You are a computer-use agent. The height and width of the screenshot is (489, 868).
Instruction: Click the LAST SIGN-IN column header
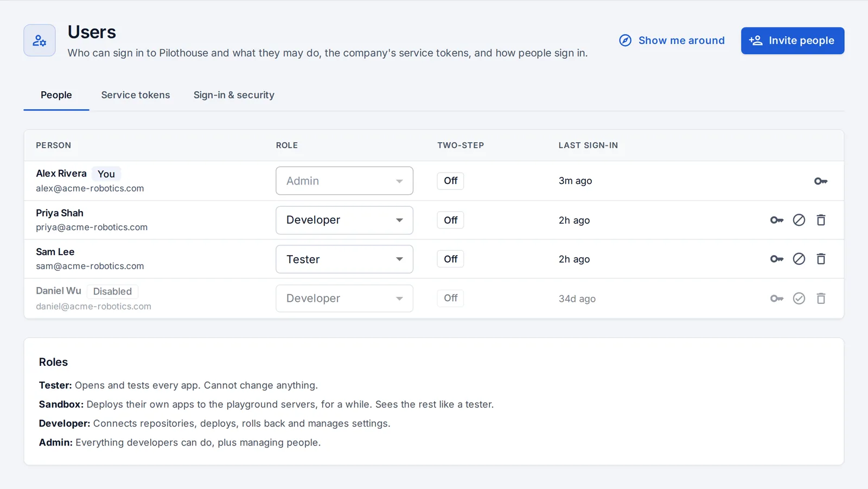point(588,145)
